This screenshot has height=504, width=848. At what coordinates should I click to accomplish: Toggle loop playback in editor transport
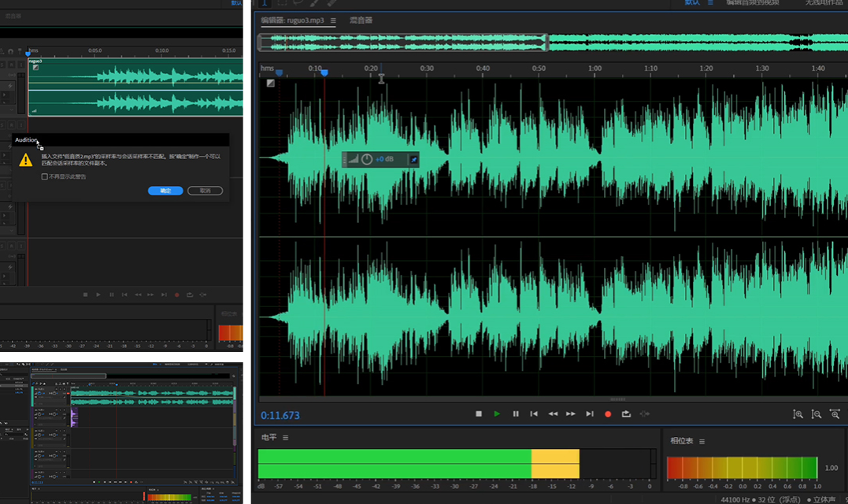[626, 414]
